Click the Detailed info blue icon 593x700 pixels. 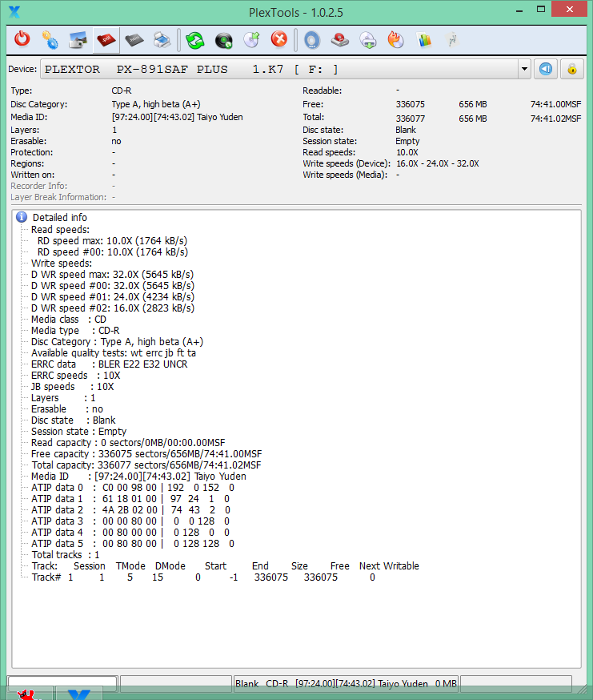point(22,217)
